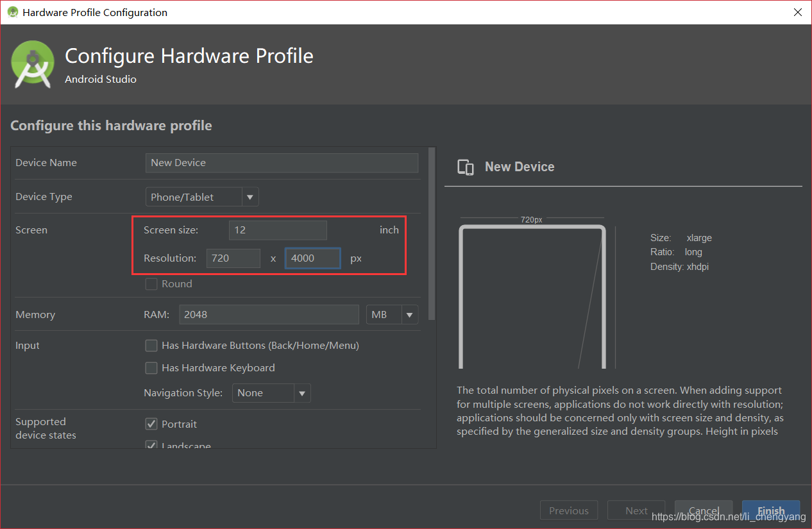Click the Screen section label
812x529 pixels.
point(31,230)
